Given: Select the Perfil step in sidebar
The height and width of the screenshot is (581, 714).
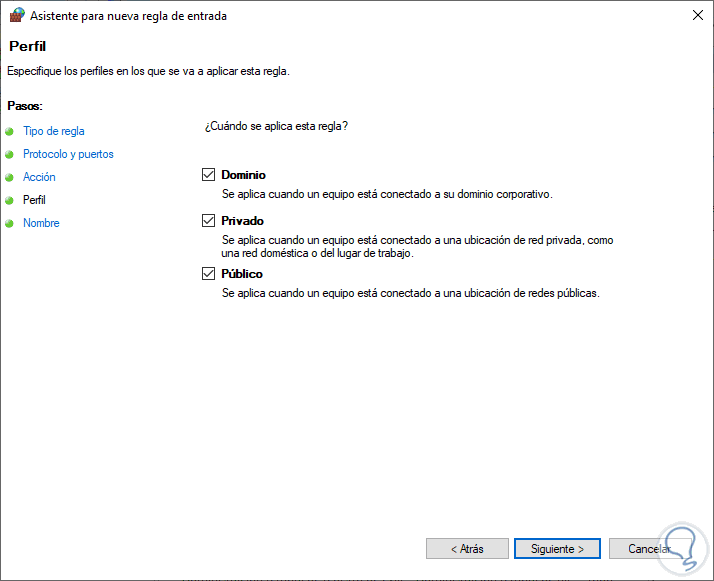Looking at the screenshot, I should tap(34, 200).
